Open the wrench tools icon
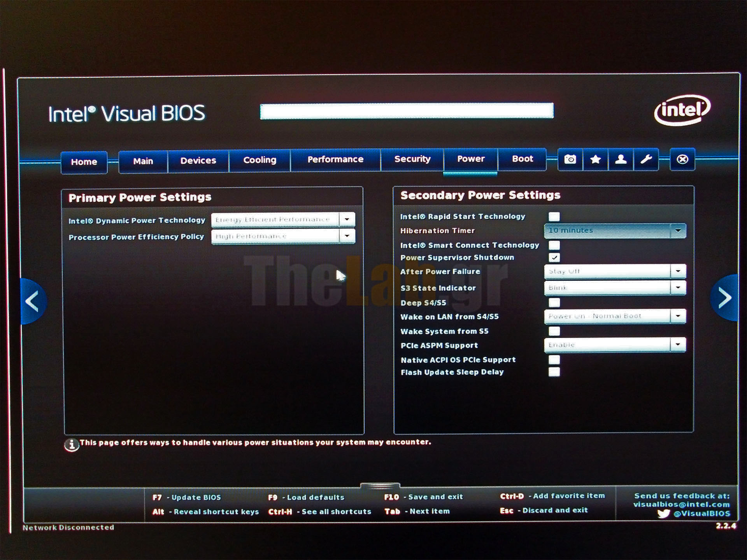Screen dimensions: 747x560 click(646, 159)
